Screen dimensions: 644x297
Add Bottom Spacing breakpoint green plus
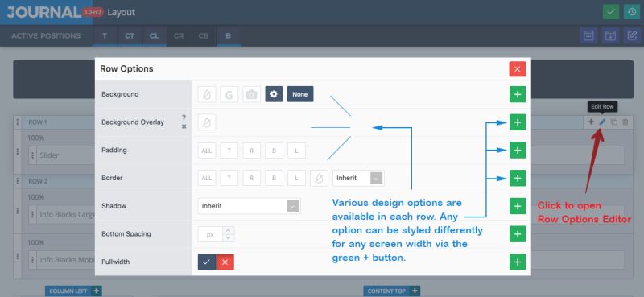point(518,234)
